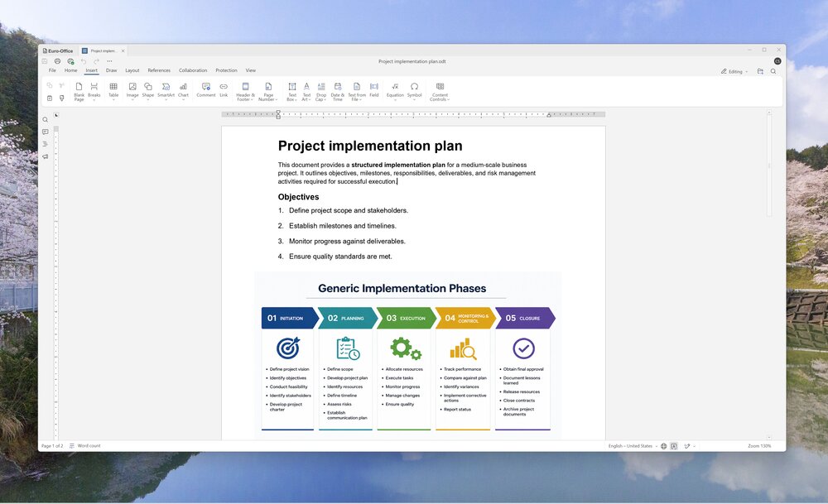Image resolution: width=828 pixels, height=504 pixels.
Task: Switch to Euro-Office home tab
Action: click(x=58, y=50)
